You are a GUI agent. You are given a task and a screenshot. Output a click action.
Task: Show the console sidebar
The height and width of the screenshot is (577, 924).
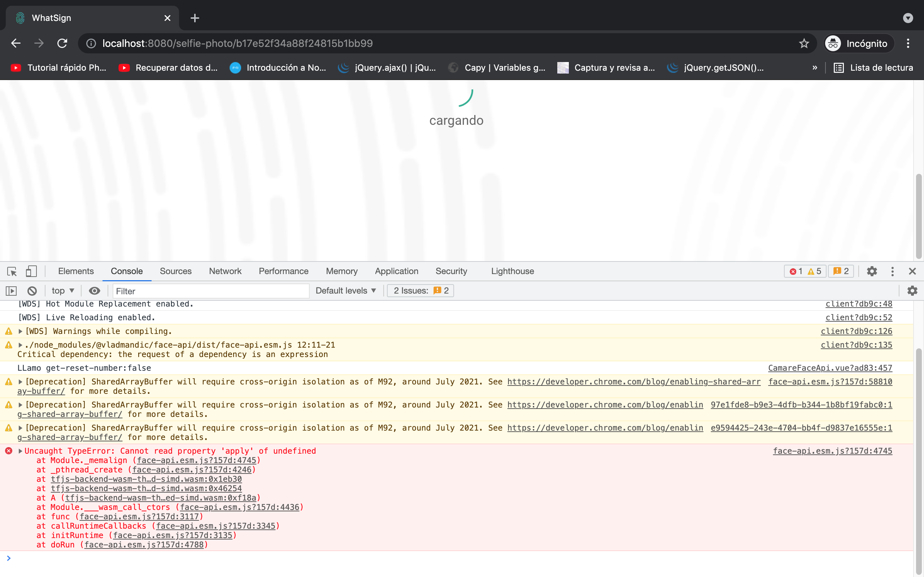[x=11, y=290]
